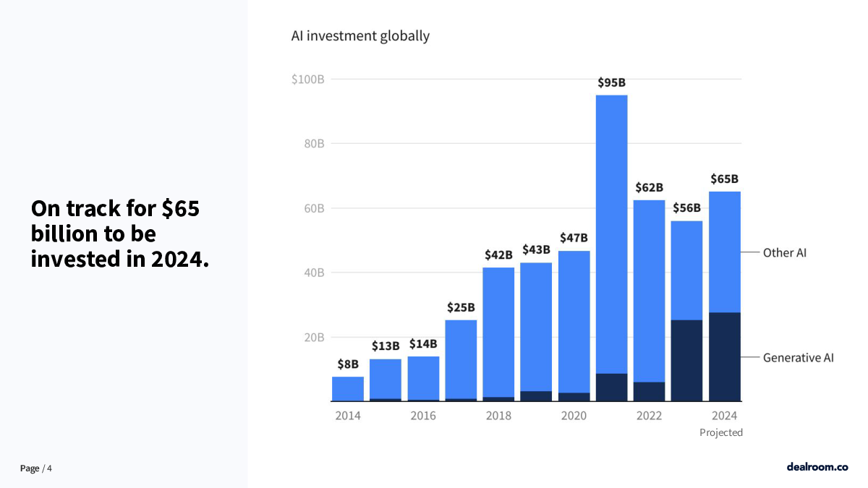
Task: Click the Generative AI legend label
Action: [x=799, y=358]
